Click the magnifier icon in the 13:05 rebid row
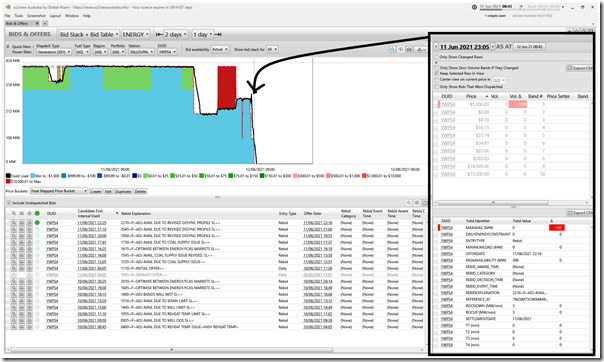The image size is (604, 362). [13, 262]
